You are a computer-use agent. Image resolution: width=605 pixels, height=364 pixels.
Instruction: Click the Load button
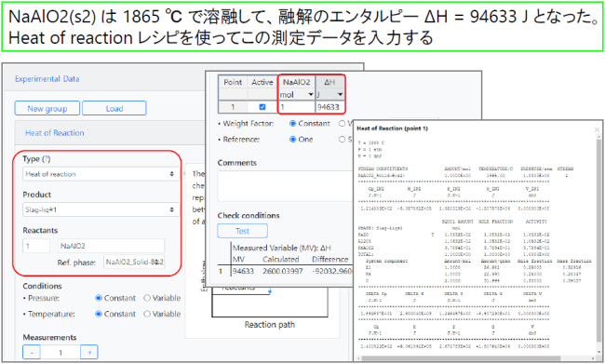coord(114,109)
